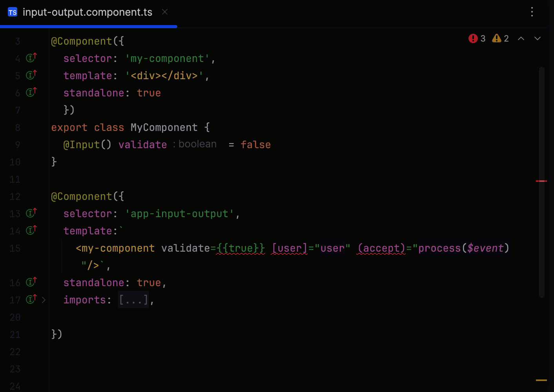554x392 pixels.
Task: Click the TypeScript file icon on the editor tab
Action: [x=12, y=12]
